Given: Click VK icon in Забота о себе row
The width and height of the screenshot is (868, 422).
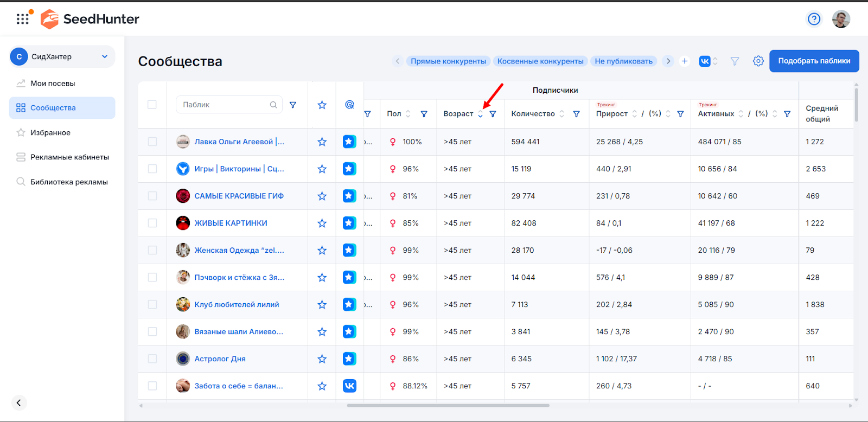Looking at the screenshot, I should pyautogui.click(x=349, y=386).
